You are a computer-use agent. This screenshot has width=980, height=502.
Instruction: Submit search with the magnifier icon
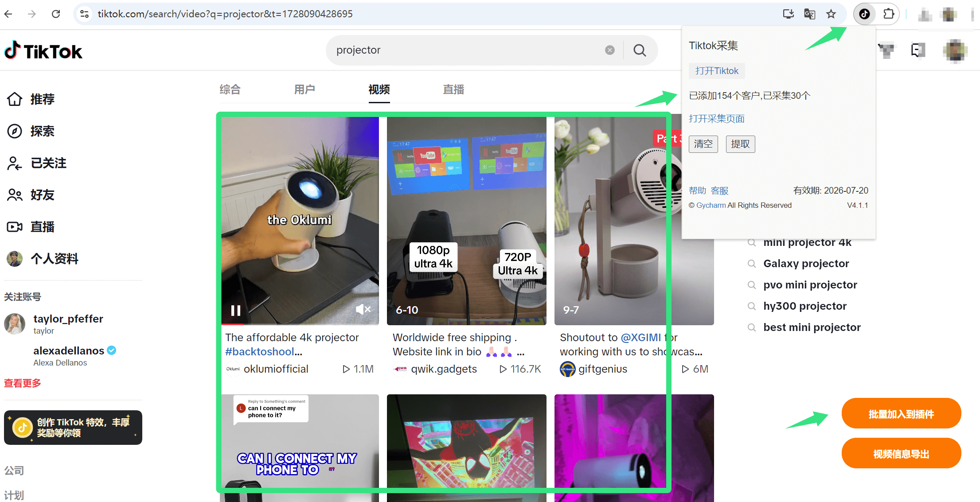pyautogui.click(x=640, y=50)
